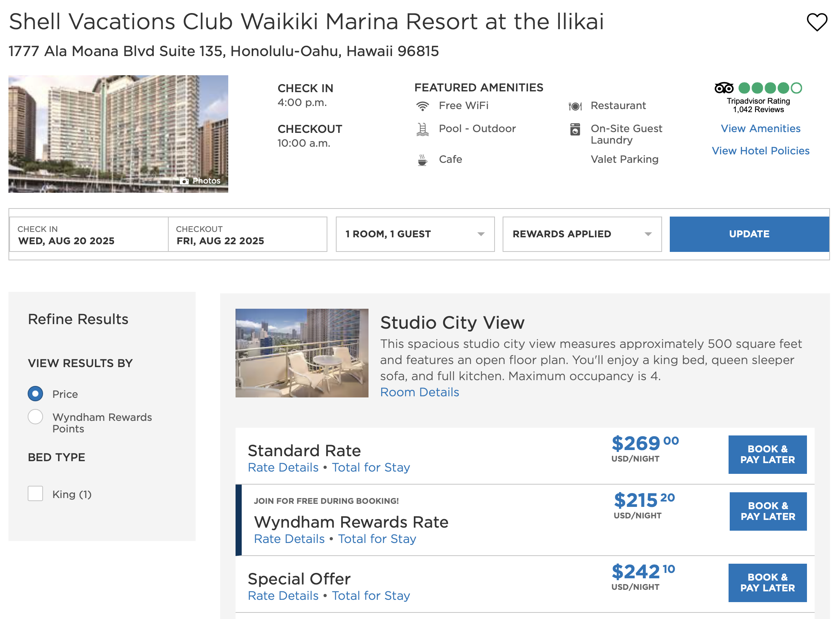Open Rate Details under Wyndham Rewards Rate
This screenshot has height=619, width=840.
pos(289,539)
